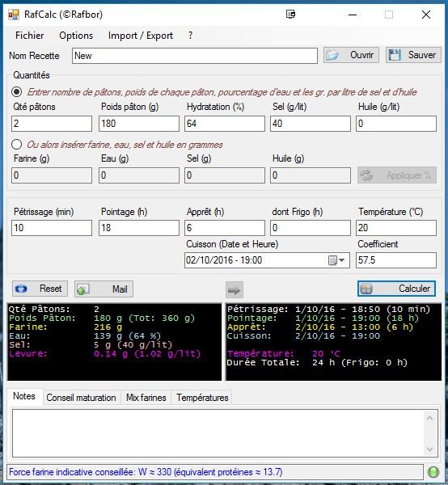Click the RafCalc app icon in title bar
The width and height of the screenshot is (448, 485).
[14, 15]
